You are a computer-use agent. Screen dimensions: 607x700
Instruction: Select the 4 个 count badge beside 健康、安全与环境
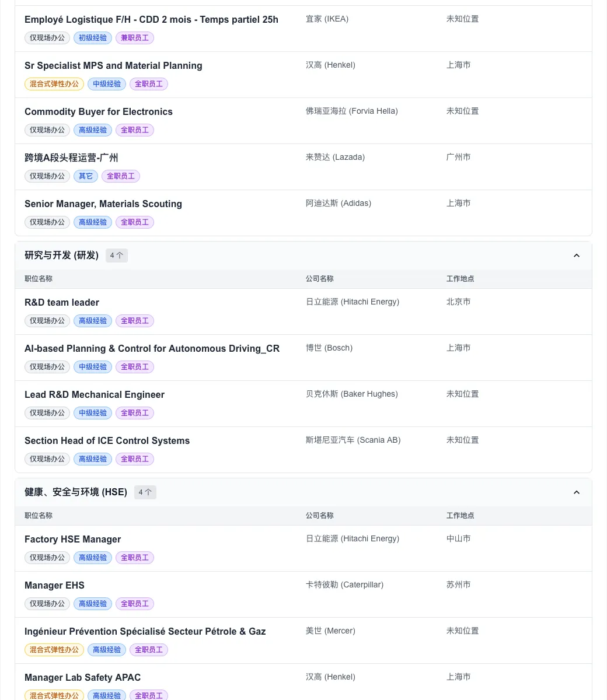[x=145, y=492]
